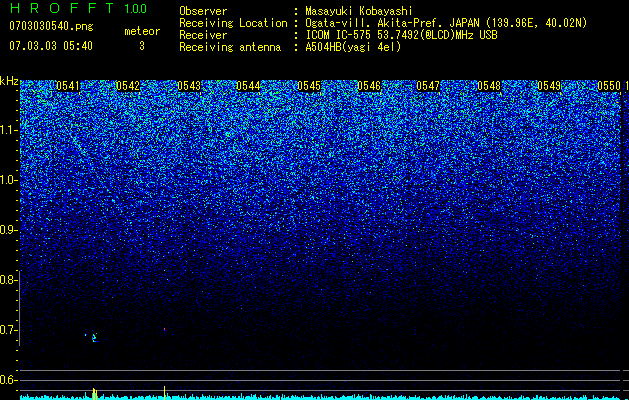
Task: Click the yellow level spike below 0541
Action: [95, 394]
